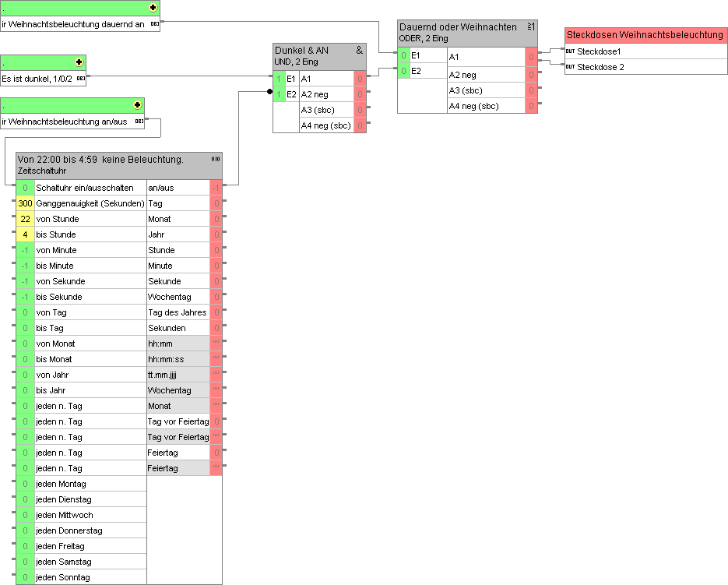The height and width of the screenshot is (585, 728).
Task: Click plus icon on 'Weihnachtsbeleuchtung an/aus' block
Action: pyautogui.click(x=138, y=104)
